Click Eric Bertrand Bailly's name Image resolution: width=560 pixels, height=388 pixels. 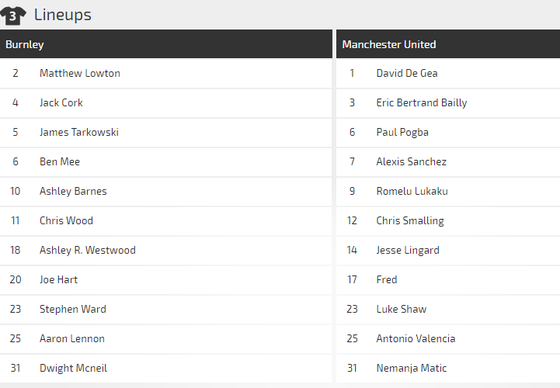coord(421,103)
